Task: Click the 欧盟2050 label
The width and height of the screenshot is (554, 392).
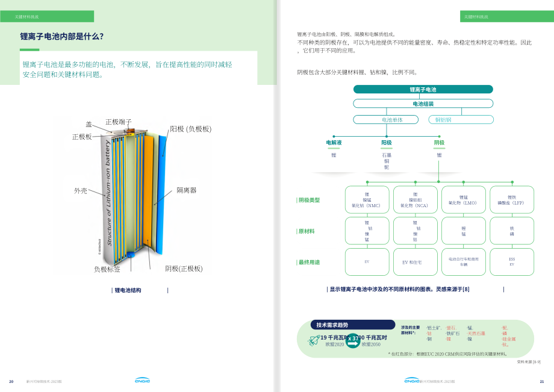Action: coord(371,344)
